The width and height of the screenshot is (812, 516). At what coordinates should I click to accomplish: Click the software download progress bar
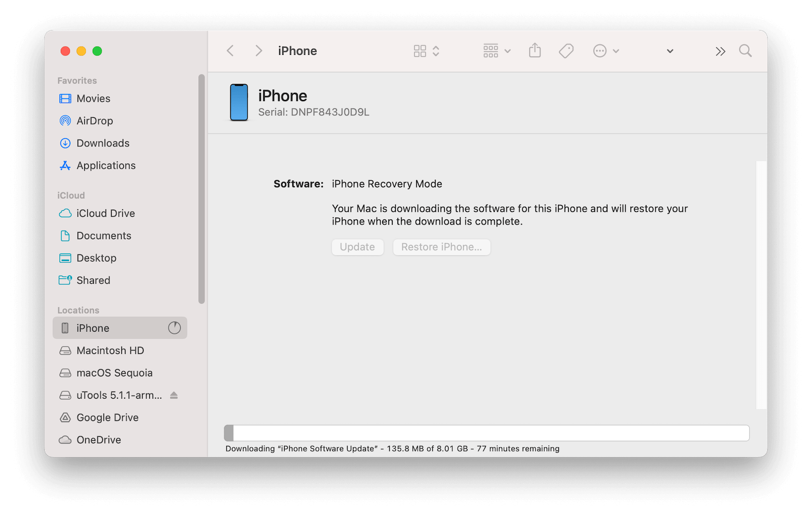[x=487, y=433]
